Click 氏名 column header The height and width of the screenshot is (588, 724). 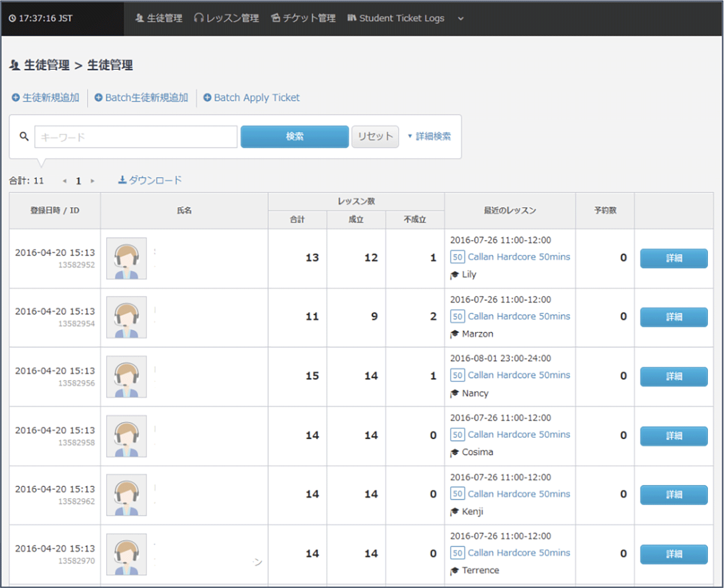pos(184,211)
